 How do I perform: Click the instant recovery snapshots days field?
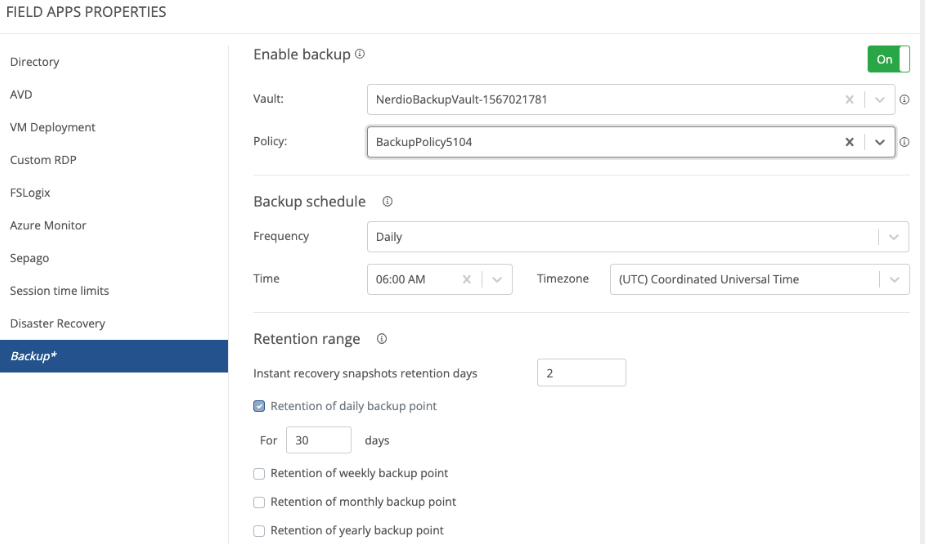(x=581, y=373)
